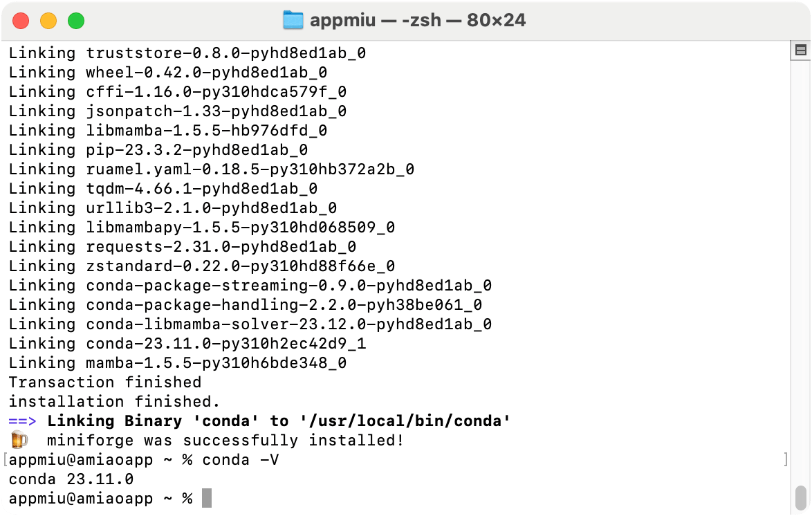Screen dimensions: 812x516
Task: Click the 'conda 23.11.0' version output
Action: point(71,479)
